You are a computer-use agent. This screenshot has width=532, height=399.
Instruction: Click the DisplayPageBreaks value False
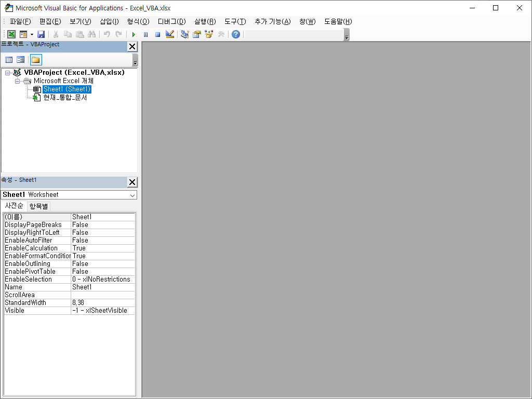[103, 224]
